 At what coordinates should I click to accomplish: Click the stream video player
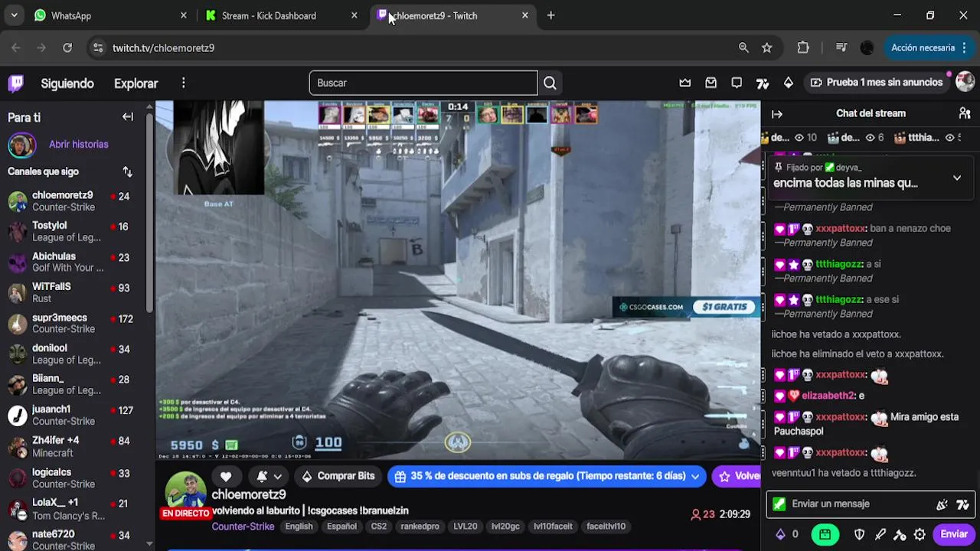coord(458,279)
